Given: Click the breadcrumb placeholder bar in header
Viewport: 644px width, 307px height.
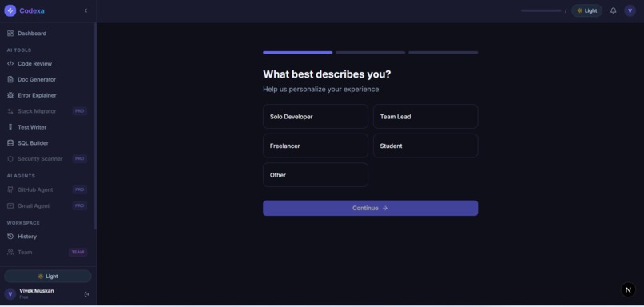Looking at the screenshot, I should [x=541, y=10].
